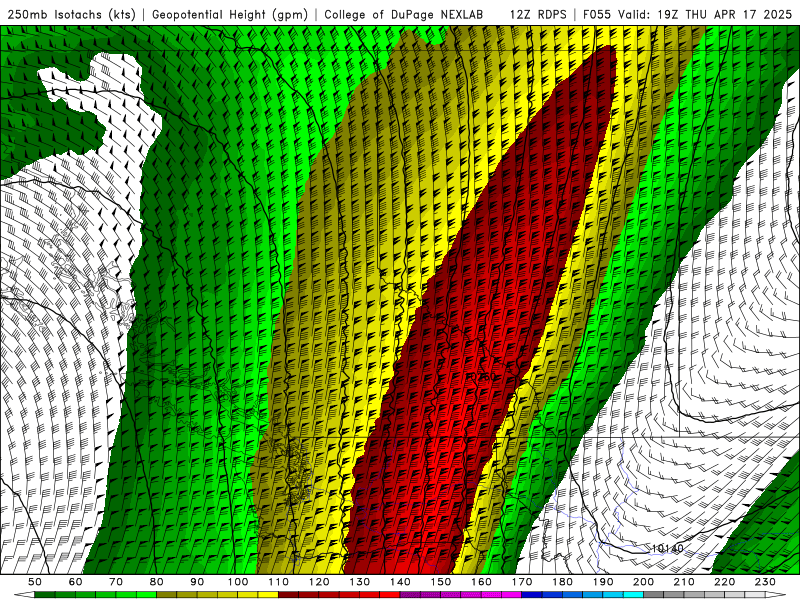The height and width of the screenshot is (600, 800).
Task: Click the magenta swatch ending at 170
Action: tap(511, 594)
